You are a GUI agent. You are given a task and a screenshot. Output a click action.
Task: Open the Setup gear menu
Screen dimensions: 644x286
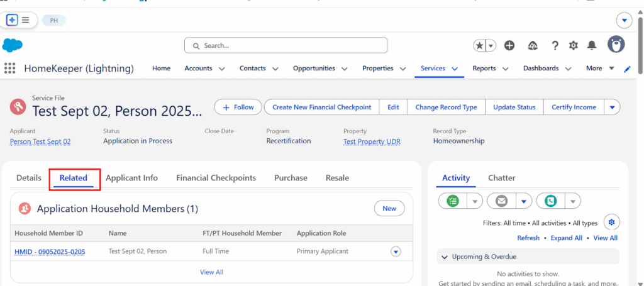573,45
